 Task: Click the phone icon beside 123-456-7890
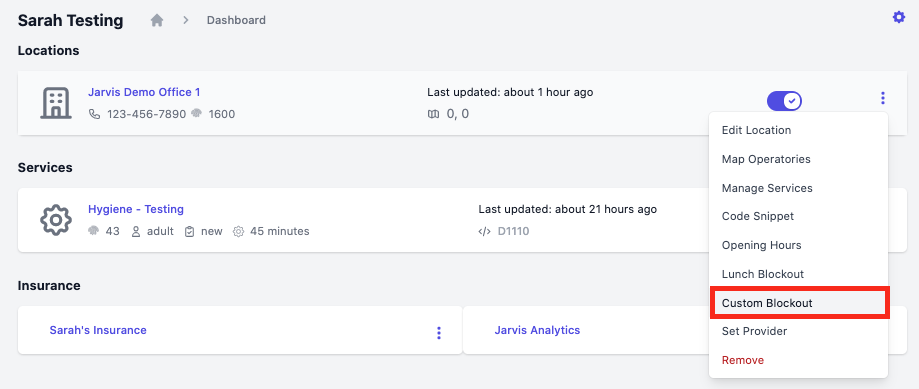94,114
